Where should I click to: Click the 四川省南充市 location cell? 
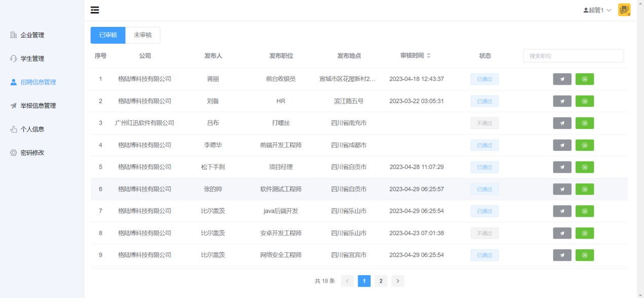[349, 123]
